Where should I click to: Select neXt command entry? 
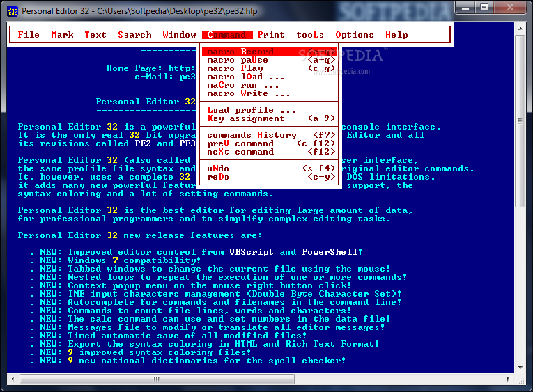(x=269, y=152)
